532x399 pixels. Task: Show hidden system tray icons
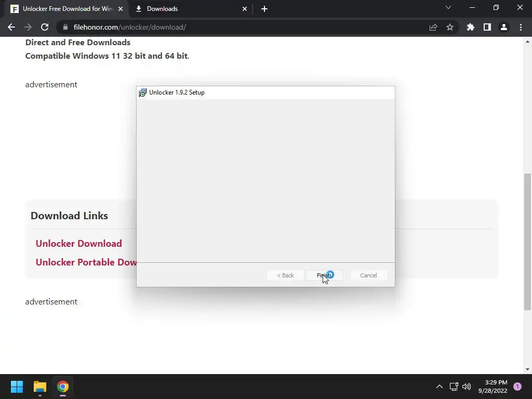click(x=440, y=387)
